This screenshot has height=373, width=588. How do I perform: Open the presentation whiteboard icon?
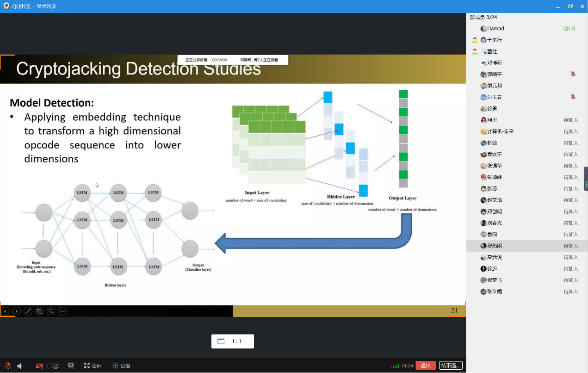[71, 366]
